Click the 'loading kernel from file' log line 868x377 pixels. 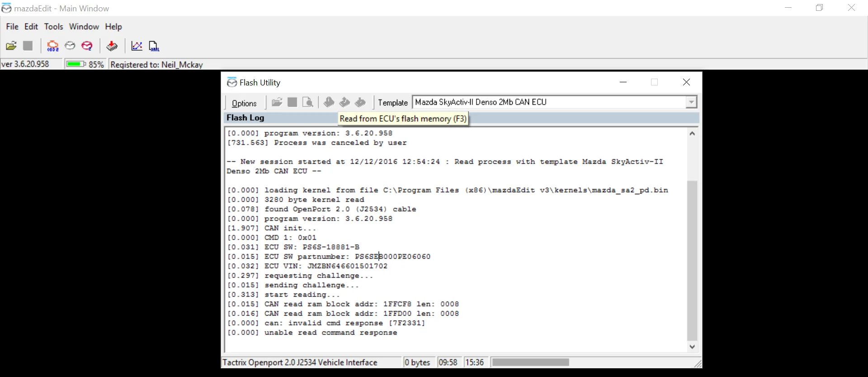point(448,190)
